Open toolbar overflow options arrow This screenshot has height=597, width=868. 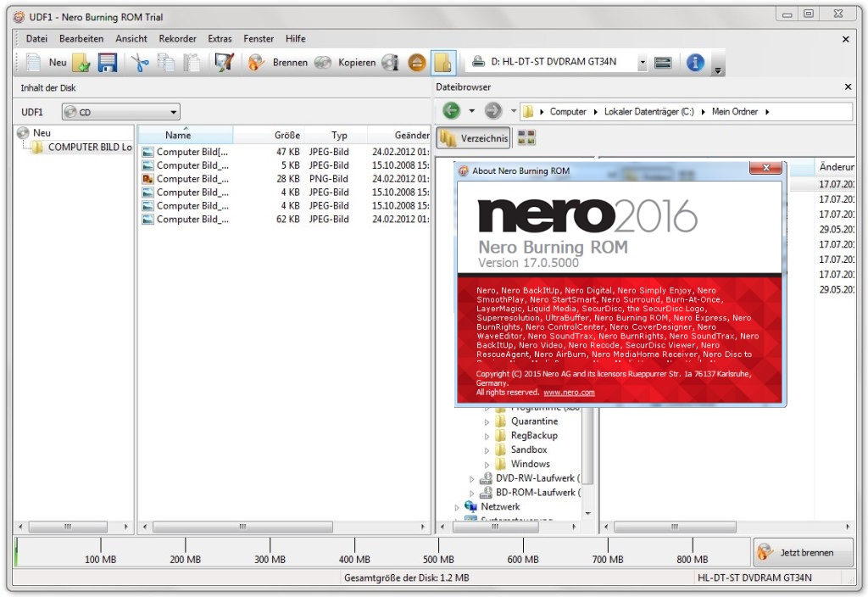pos(718,70)
